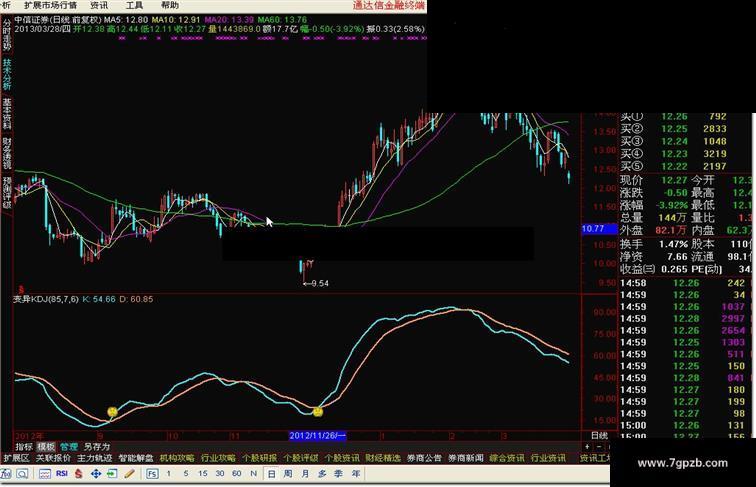Open the 个股评级 tab

click(x=301, y=458)
